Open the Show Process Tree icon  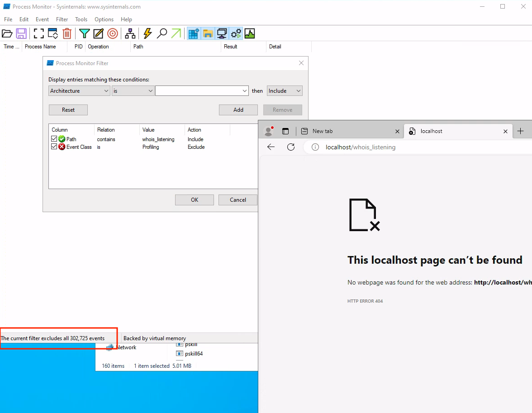130,33
